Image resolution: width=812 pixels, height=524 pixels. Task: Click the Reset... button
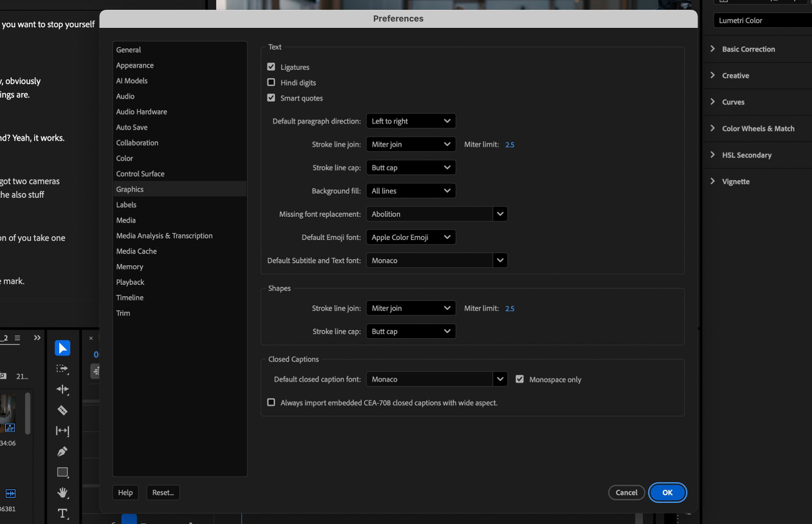(163, 493)
